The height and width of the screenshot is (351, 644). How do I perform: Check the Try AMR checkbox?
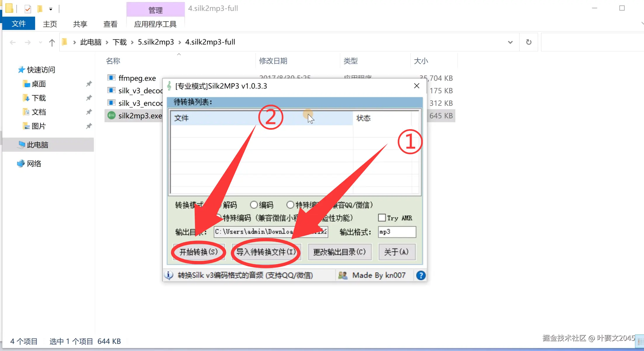(x=382, y=218)
